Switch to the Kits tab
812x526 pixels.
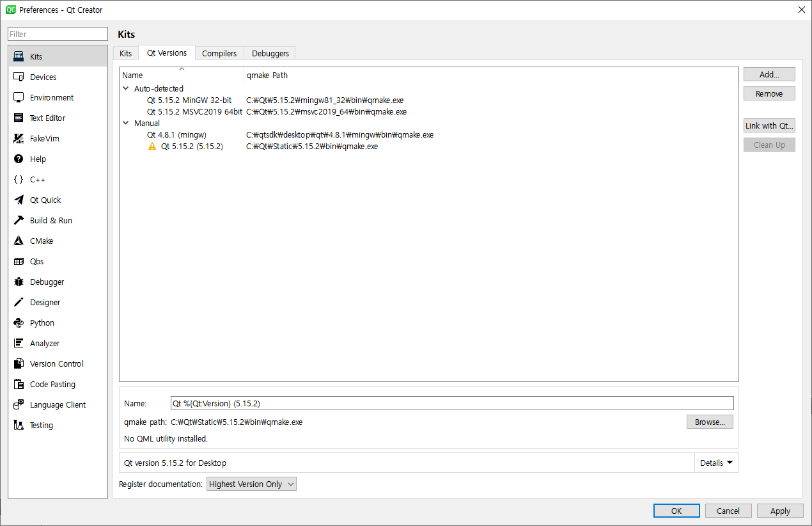[x=126, y=53]
